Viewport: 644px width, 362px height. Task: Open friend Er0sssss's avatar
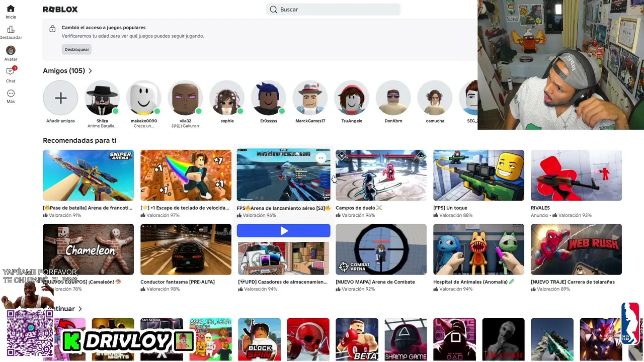(269, 98)
